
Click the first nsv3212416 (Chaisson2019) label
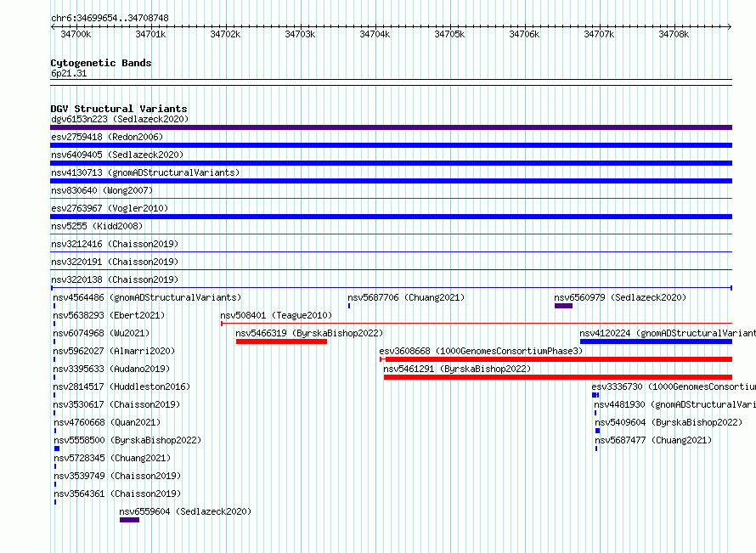point(115,244)
